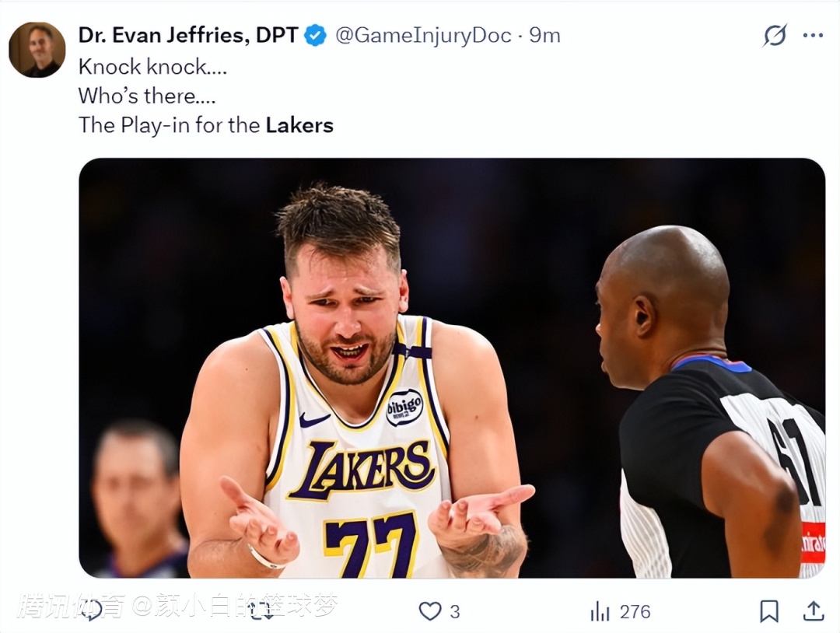840x633 pixels.
Task: Click the 276 view count
Action: [635, 611]
